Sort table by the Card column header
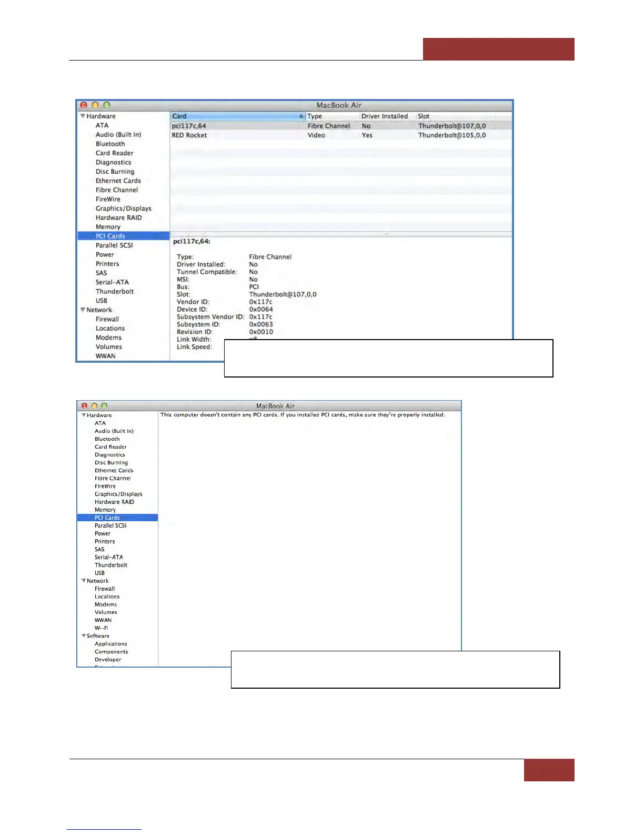Image resolution: width=644 pixels, height=834 pixels. [238, 116]
